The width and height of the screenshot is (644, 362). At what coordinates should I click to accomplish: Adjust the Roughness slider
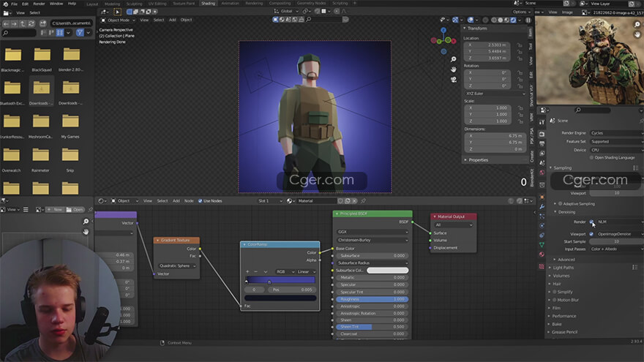372,299
